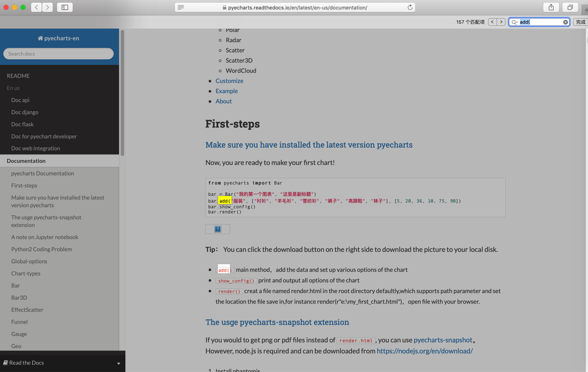The width and height of the screenshot is (588, 372).
Task: Reload the page with the refresh icon
Action: (410, 7)
